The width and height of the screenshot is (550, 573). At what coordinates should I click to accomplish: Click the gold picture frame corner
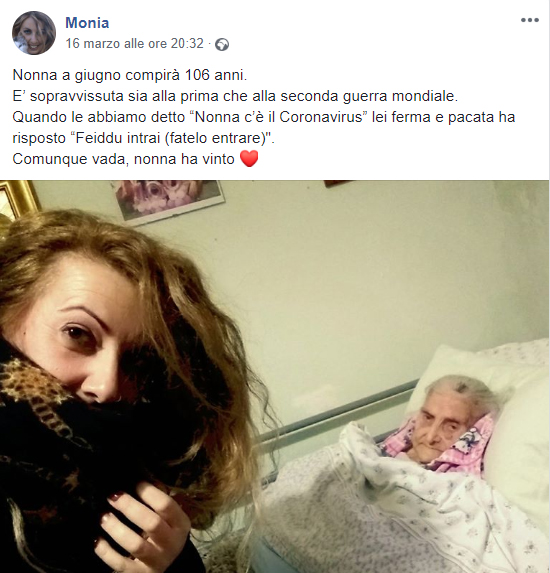point(18,197)
